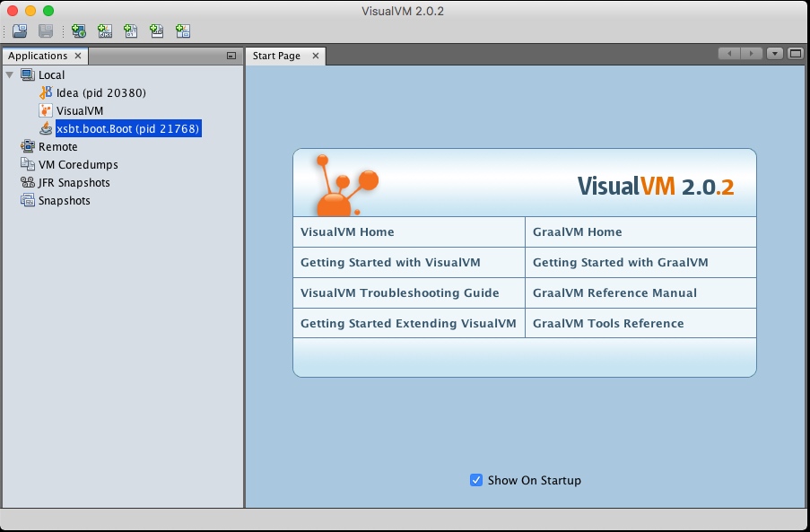This screenshot has height=532, width=810.
Task: Click the greyed-out Save Snapshot toolbar icon
Action: click(x=46, y=31)
